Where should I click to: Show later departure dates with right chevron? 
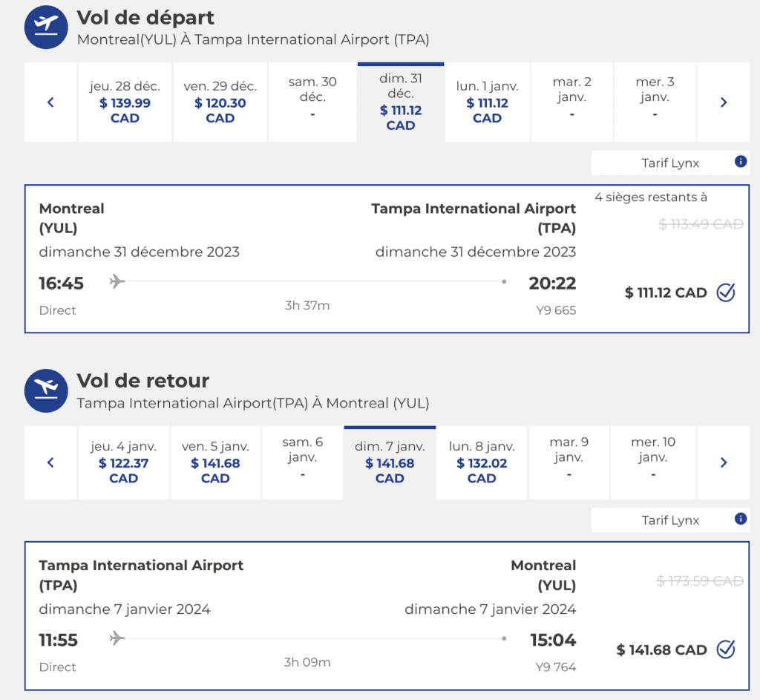point(724,102)
